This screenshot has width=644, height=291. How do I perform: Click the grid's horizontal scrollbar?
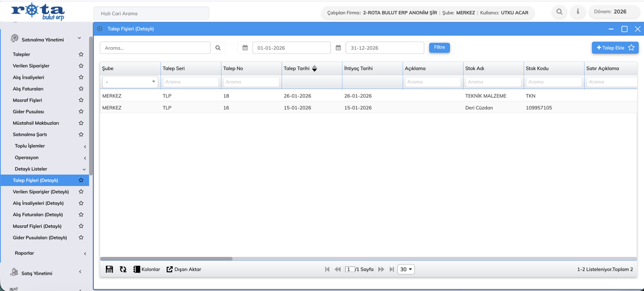(x=166, y=259)
